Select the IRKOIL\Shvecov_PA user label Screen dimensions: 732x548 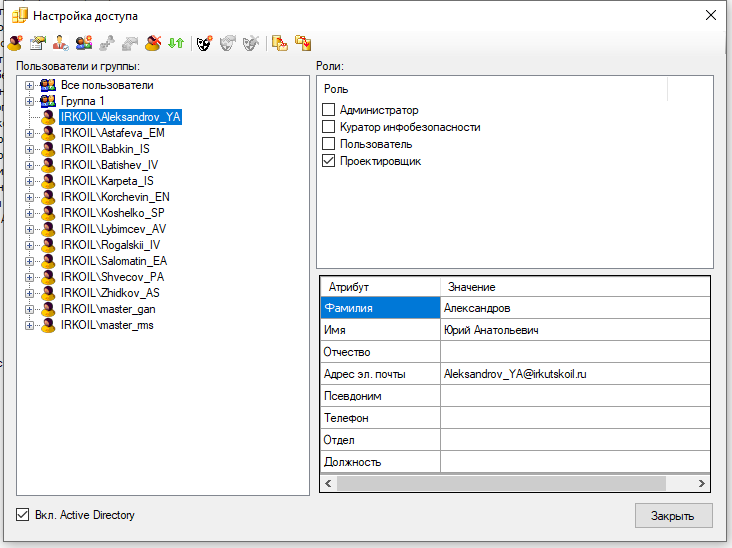click(112, 277)
